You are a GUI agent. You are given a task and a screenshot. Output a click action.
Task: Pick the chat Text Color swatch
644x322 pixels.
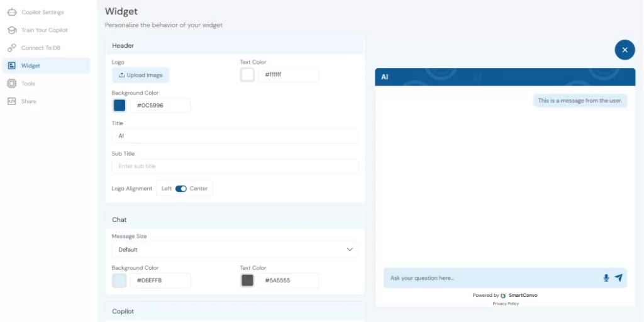[x=247, y=280]
